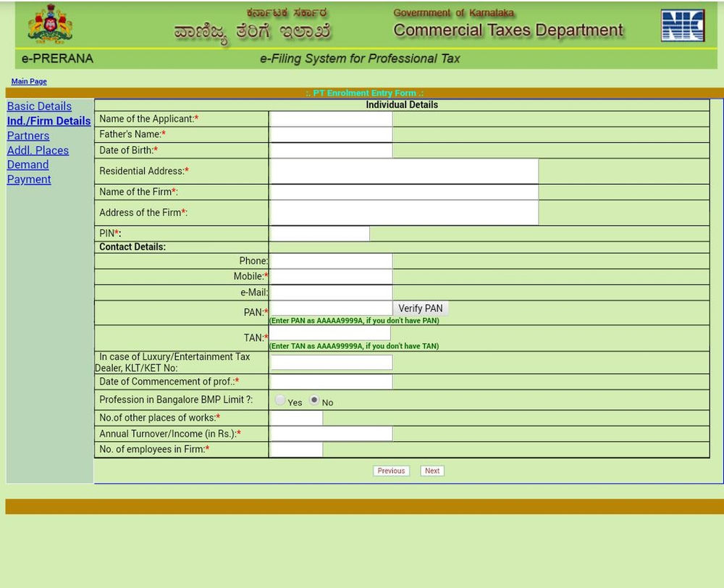Click the Name of the Applicant field
Screen dimensions: 724x588
coord(329,119)
